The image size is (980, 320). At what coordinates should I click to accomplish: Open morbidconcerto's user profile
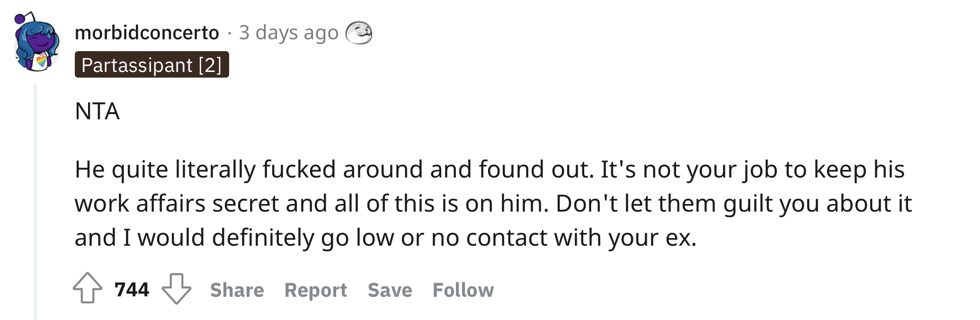[x=147, y=33]
